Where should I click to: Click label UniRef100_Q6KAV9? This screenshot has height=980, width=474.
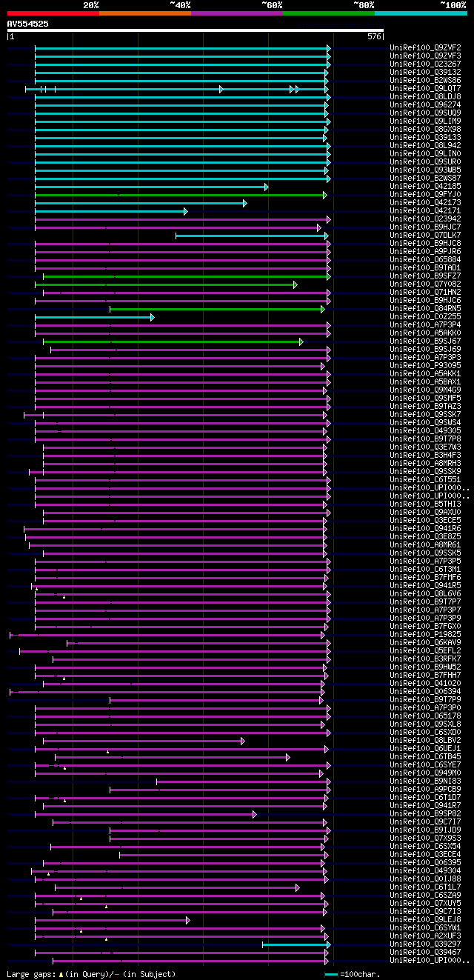click(425, 643)
